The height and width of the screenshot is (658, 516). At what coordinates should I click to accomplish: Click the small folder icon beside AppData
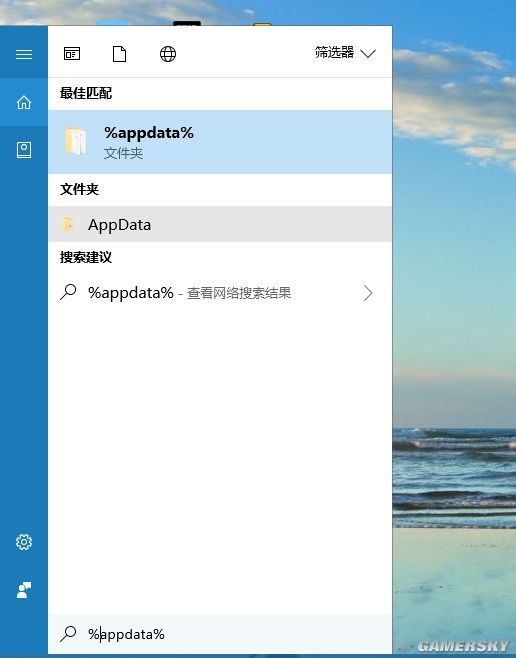click(x=68, y=225)
